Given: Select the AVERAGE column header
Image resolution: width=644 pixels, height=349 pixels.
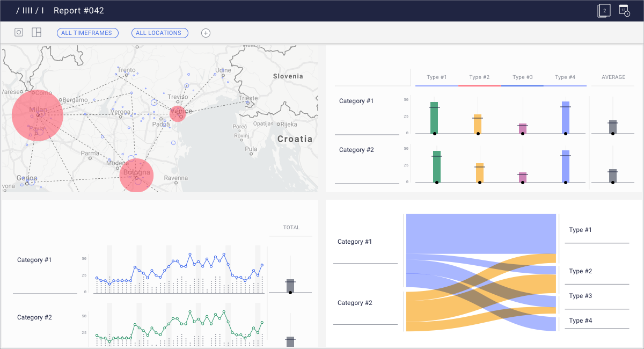Looking at the screenshot, I should click(x=613, y=77).
